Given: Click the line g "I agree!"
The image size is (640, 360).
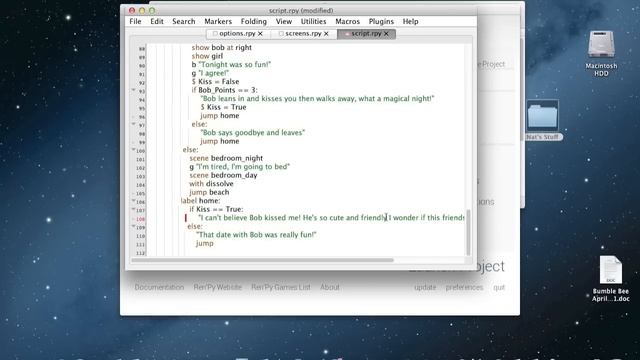Looking at the screenshot, I should point(210,73).
